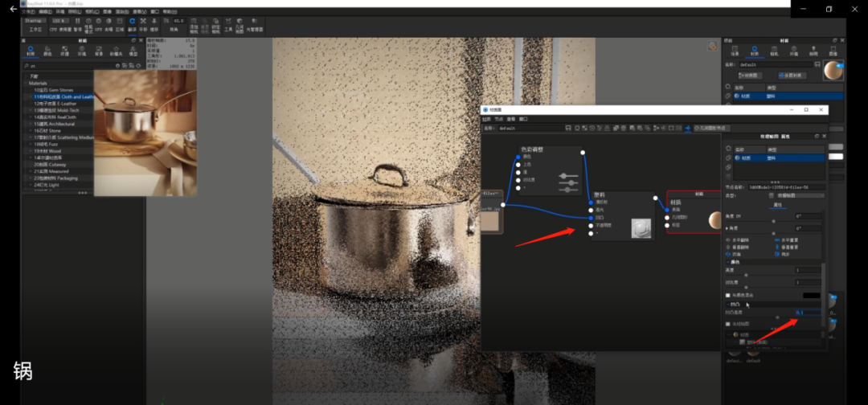Select the 翻滚 (Tumble) camera tool in the toolbar
The height and width of the screenshot is (405, 868).
(132, 24)
